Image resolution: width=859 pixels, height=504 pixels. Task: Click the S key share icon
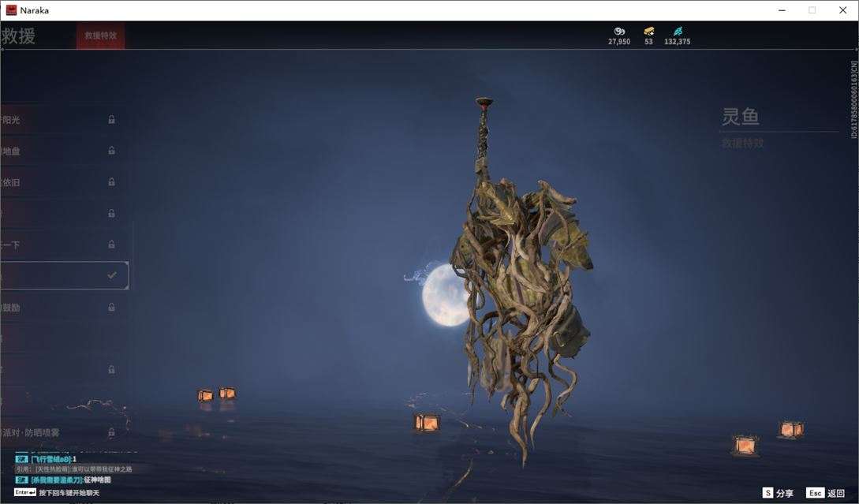[x=767, y=493]
